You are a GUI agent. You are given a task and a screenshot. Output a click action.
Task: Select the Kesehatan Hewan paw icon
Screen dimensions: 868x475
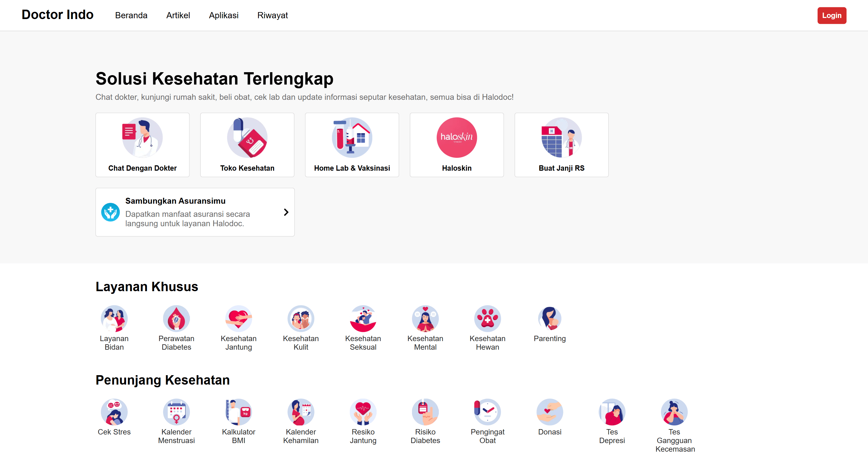[x=487, y=319]
